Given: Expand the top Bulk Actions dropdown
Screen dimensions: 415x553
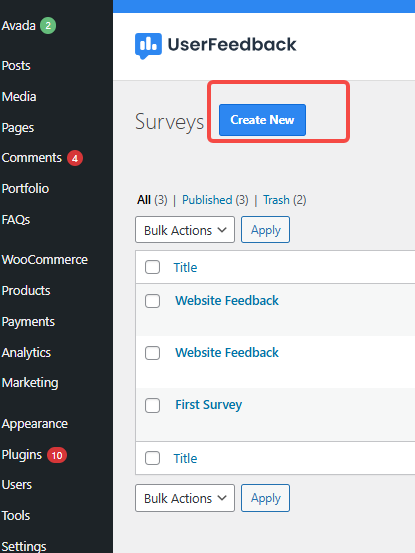Looking at the screenshot, I should point(185,230).
